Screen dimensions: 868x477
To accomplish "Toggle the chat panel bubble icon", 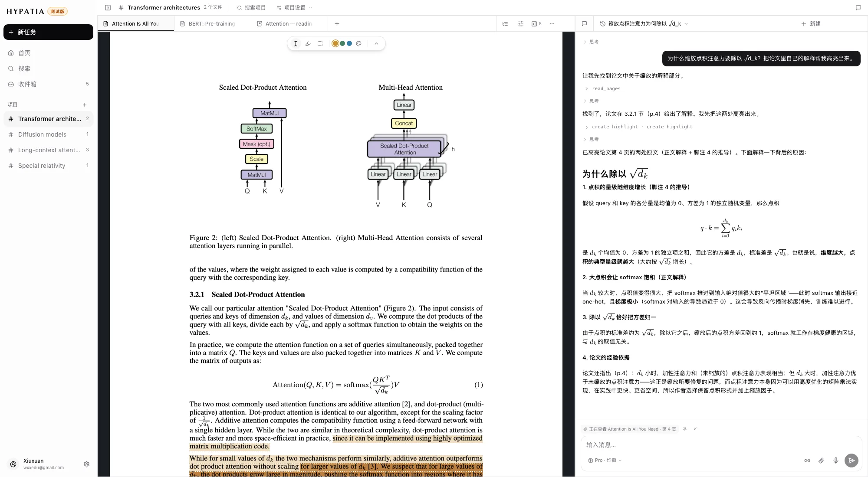I will click(x=584, y=24).
